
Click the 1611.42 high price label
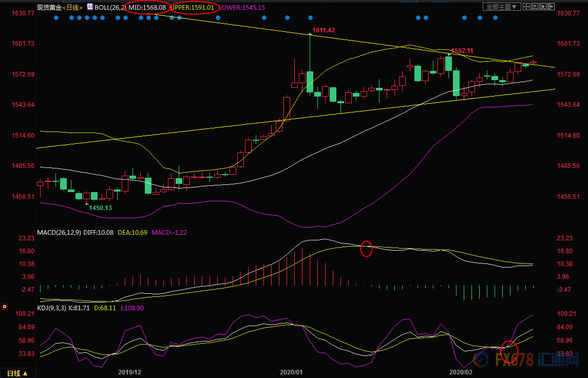(x=324, y=30)
